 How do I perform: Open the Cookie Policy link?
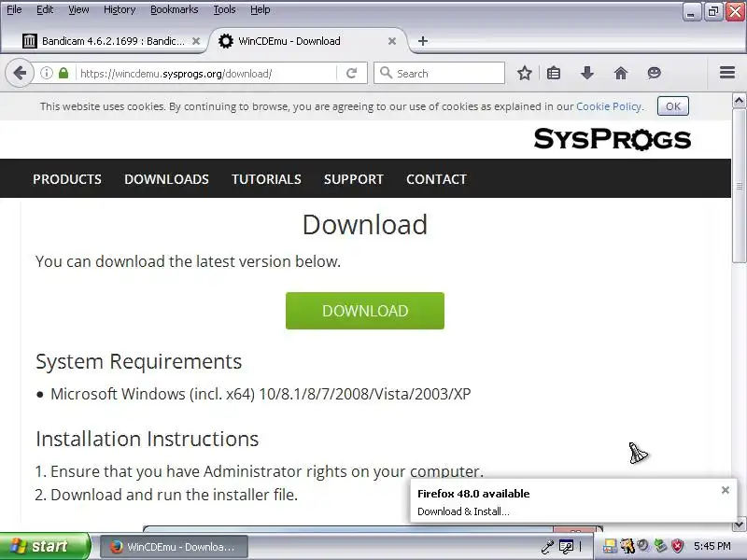pyautogui.click(x=609, y=106)
